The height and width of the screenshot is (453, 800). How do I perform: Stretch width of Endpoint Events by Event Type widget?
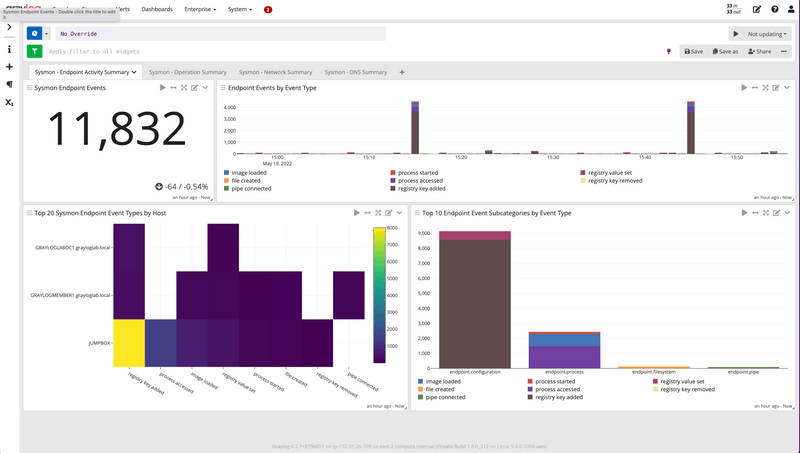click(x=755, y=88)
